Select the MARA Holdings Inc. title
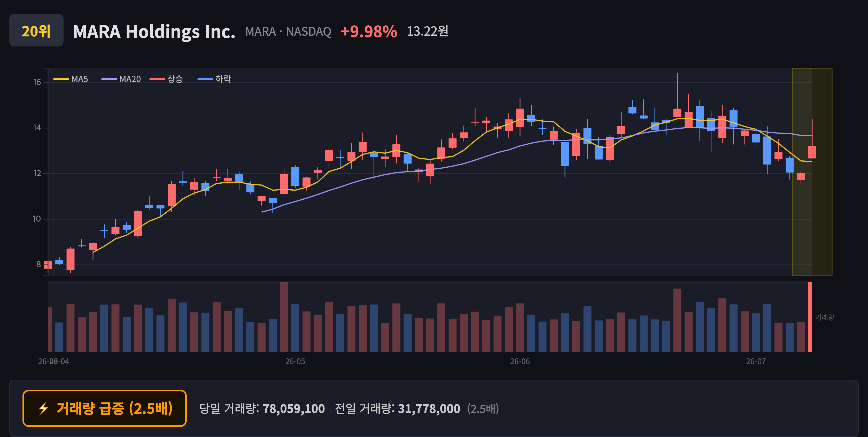The image size is (868, 437). pos(154,32)
